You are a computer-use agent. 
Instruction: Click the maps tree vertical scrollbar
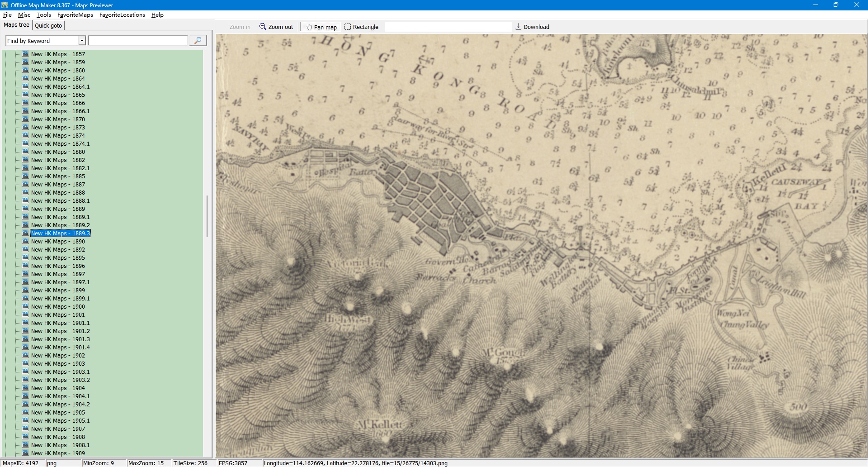coord(207,216)
